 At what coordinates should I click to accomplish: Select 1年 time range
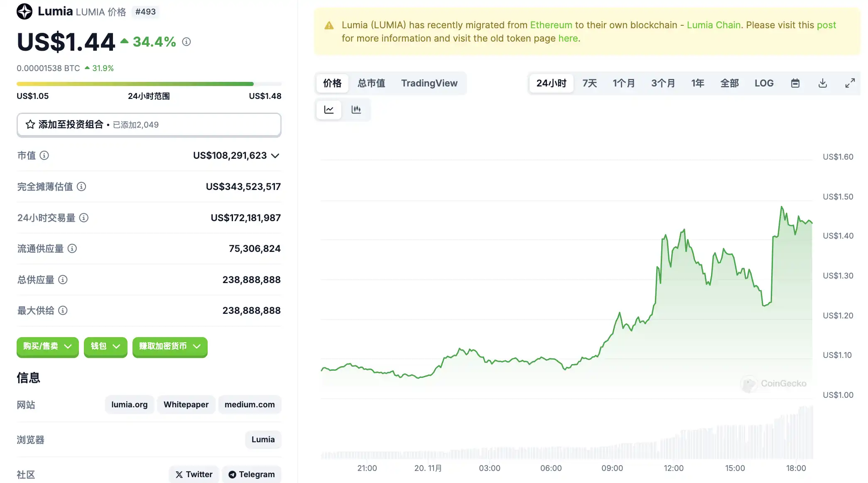(698, 83)
